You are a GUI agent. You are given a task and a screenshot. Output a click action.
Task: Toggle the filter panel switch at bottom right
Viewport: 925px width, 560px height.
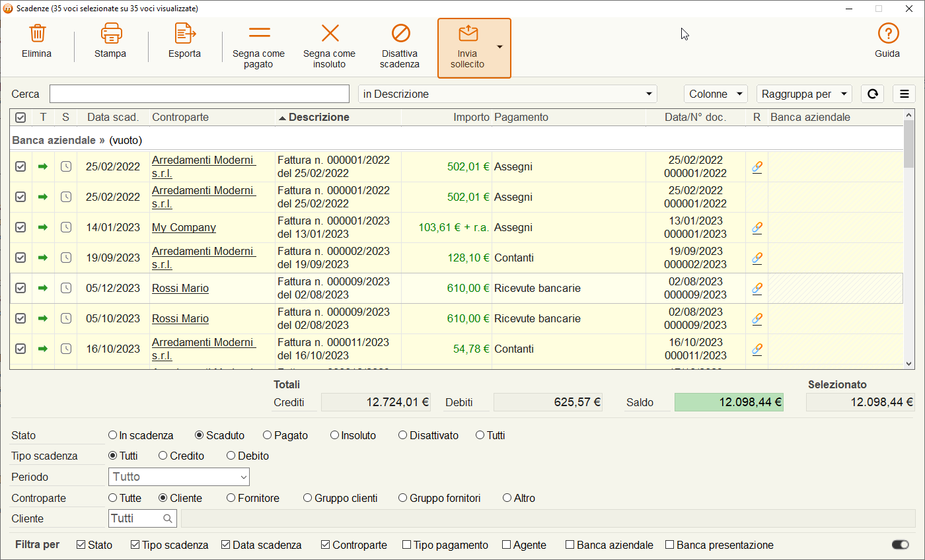pos(901,545)
